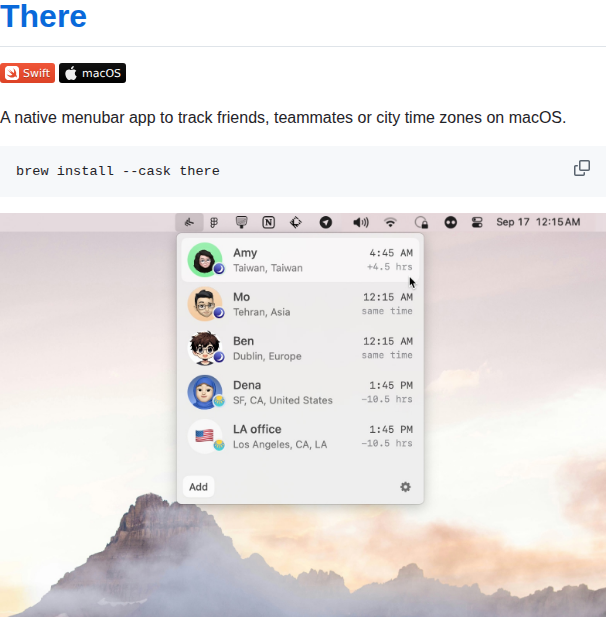Select the Ben row in the list
The width and height of the screenshot is (606, 618).
click(x=300, y=348)
